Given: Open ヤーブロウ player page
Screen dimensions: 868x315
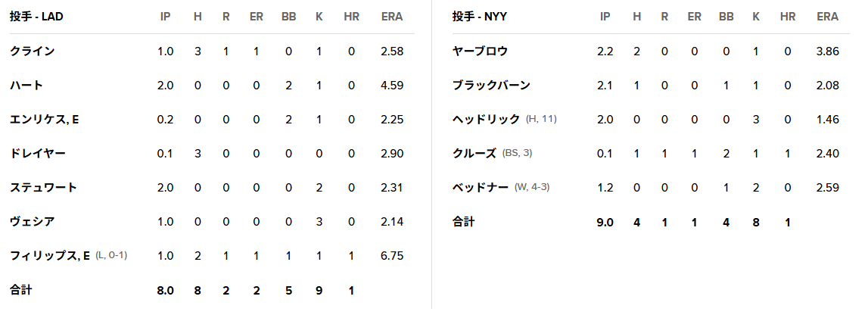Looking at the screenshot, I should [x=480, y=51].
